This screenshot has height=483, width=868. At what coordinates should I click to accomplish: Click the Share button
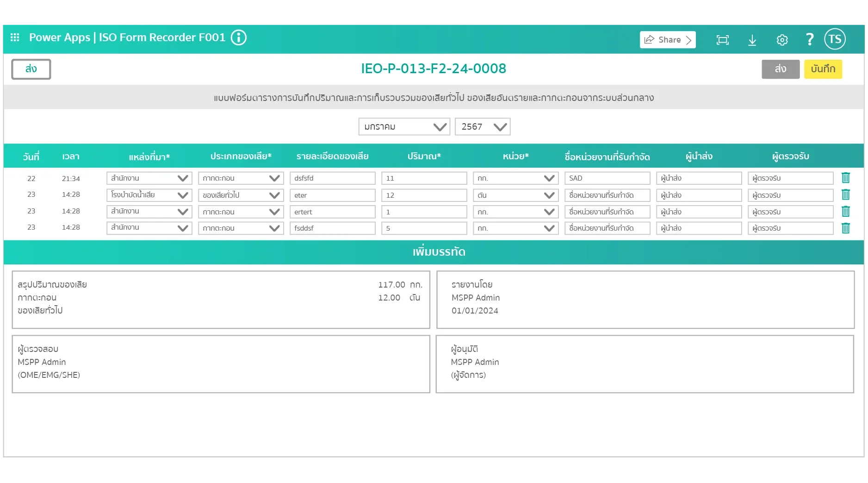[667, 39]
